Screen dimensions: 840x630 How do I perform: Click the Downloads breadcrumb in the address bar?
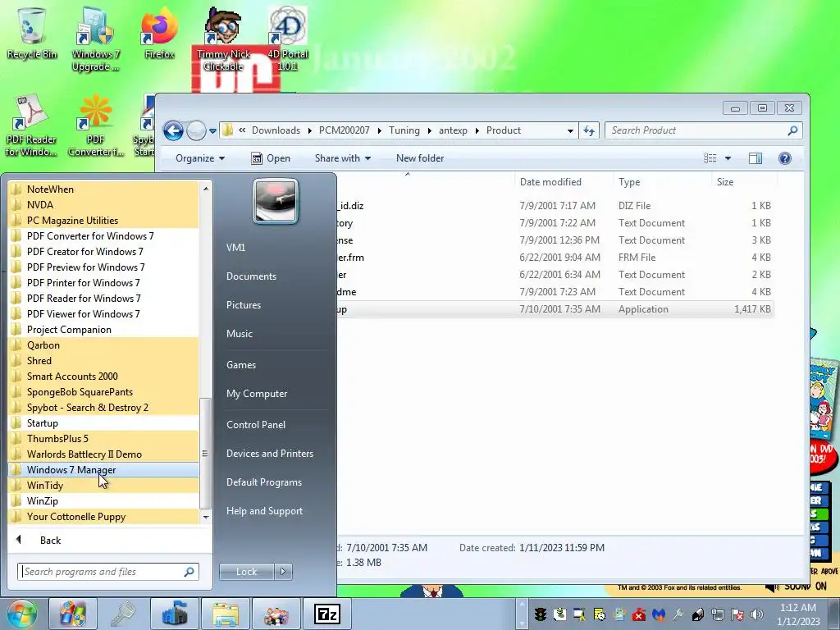(x=276, y=130)
